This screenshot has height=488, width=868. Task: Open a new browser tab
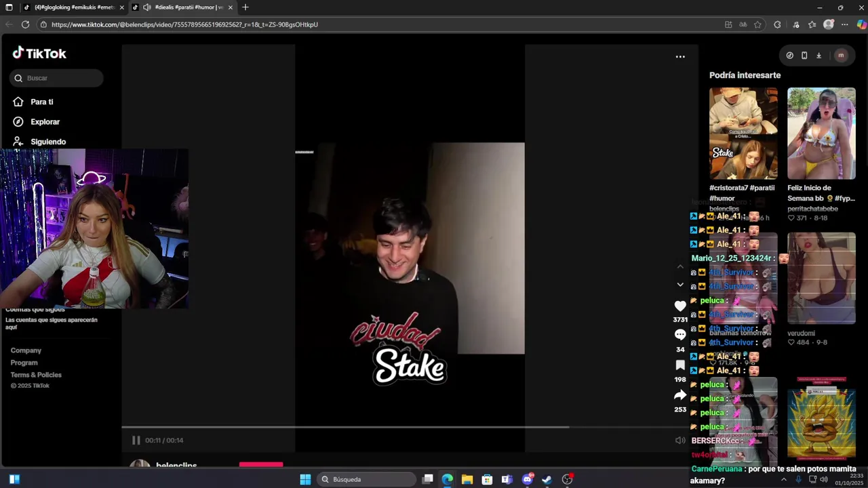(x=245, y=7)
